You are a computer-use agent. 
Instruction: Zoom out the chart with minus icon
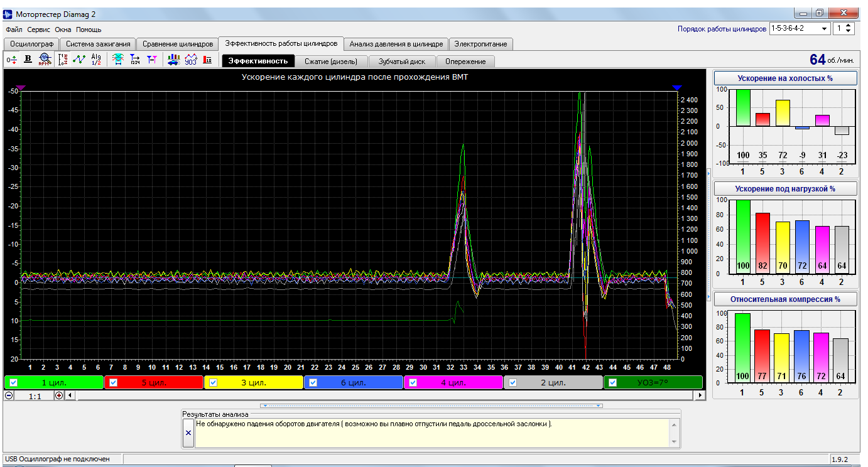point(9,395)
